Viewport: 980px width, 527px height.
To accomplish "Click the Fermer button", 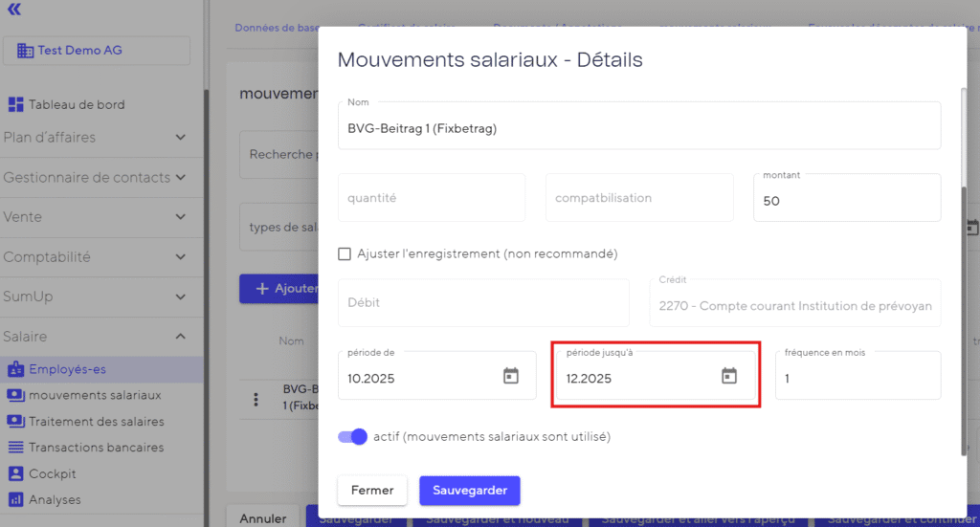I will pos(372,491).
